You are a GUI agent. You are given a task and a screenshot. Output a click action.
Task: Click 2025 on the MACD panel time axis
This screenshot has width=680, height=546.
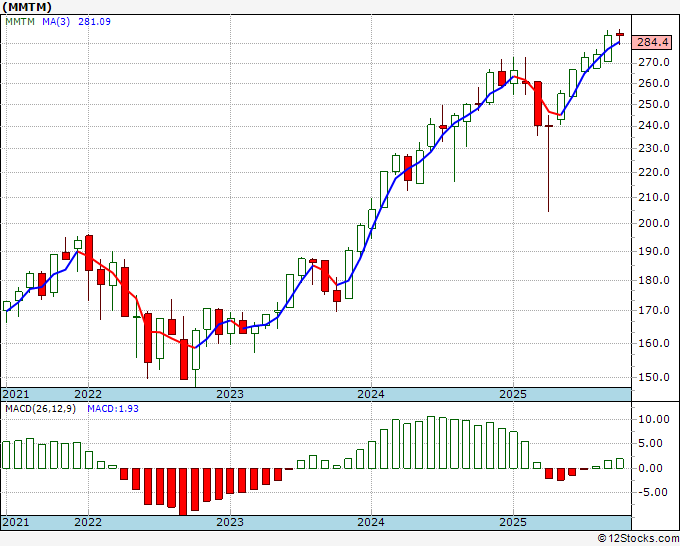pyautogui.click(x=513, y=522)
